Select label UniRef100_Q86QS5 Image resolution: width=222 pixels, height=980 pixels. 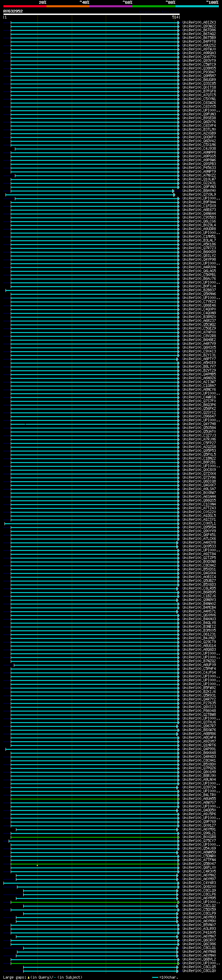point(199,501)
